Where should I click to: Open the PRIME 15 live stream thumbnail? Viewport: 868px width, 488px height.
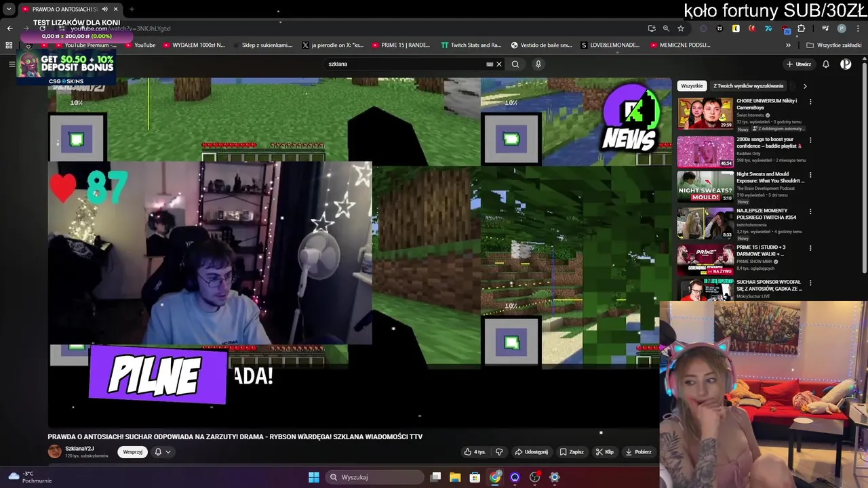pyautogui.click(x=705, y=260)
